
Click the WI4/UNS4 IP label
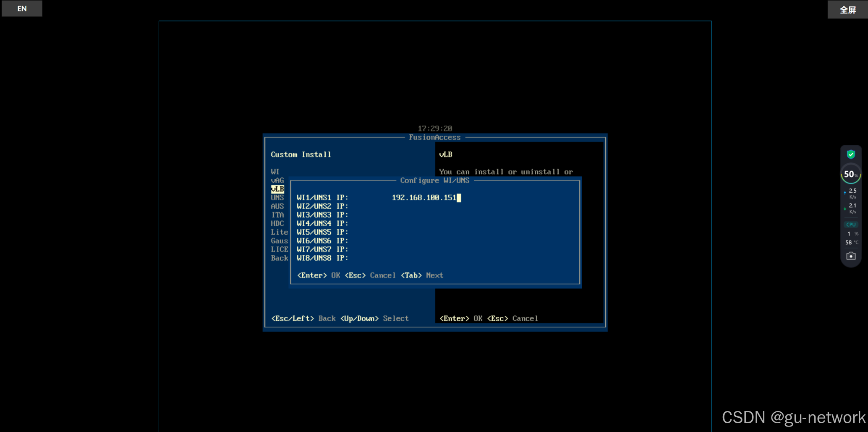tap(322, 223)
